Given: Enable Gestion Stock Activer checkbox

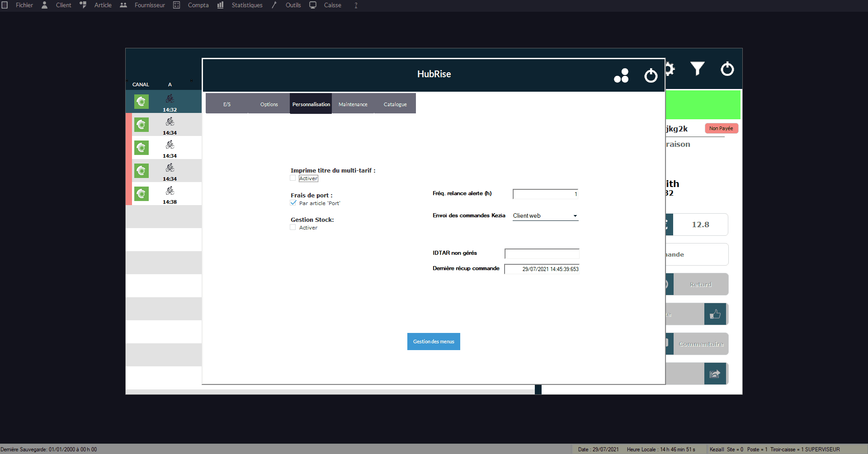Looking at the screenshot, I should click(293, 227).
